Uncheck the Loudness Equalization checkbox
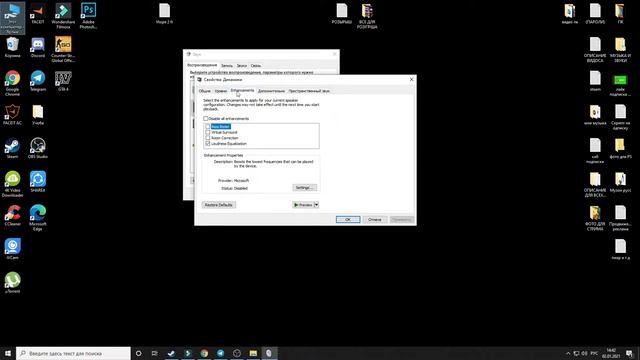Viewport: 640px width, 360px height. click(208, 144)
